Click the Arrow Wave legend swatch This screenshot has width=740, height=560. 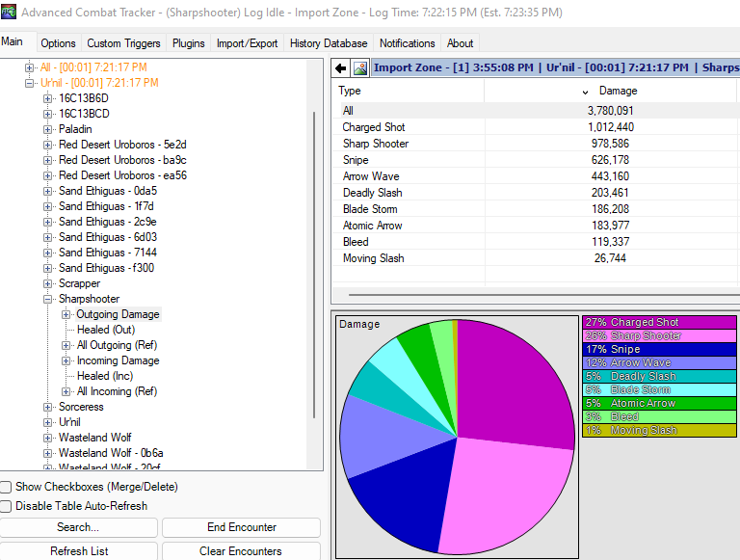tap(659, 362)
